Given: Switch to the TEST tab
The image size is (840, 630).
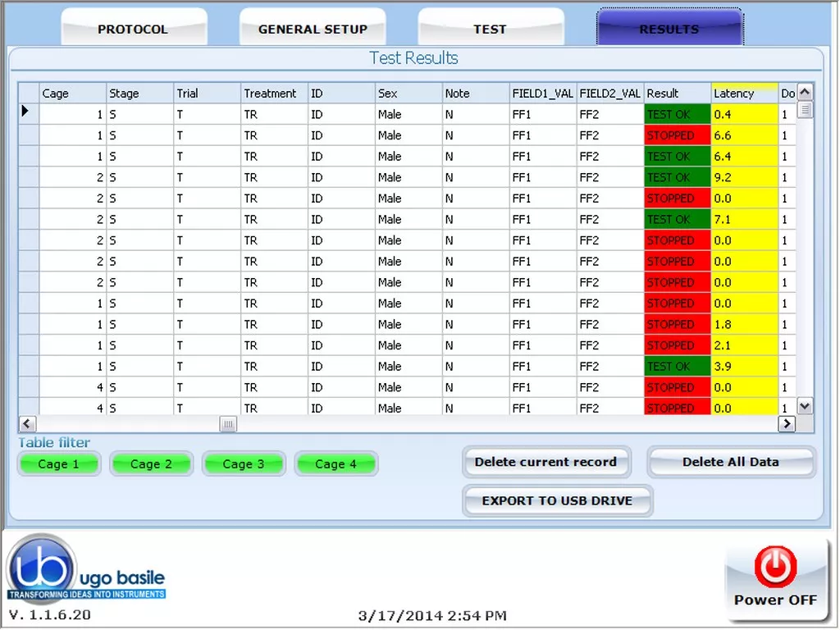Looking at the screenshot, I should point(491,29).
